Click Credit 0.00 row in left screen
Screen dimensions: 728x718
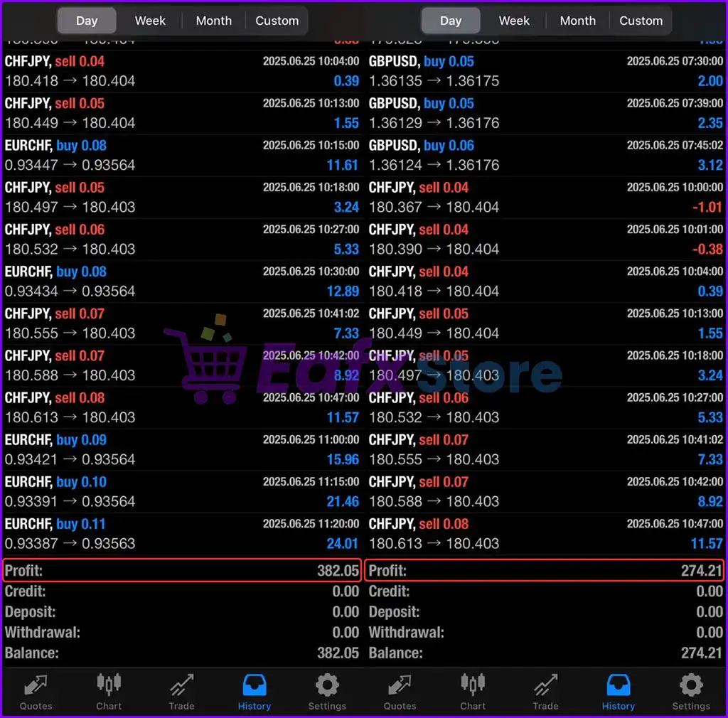[182, 591]
